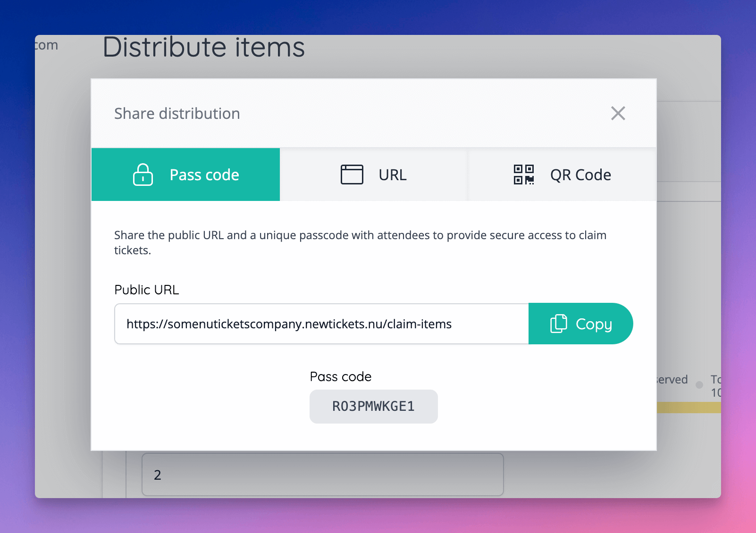
Task: Click the claim-items public URL link
Action: 289,324
